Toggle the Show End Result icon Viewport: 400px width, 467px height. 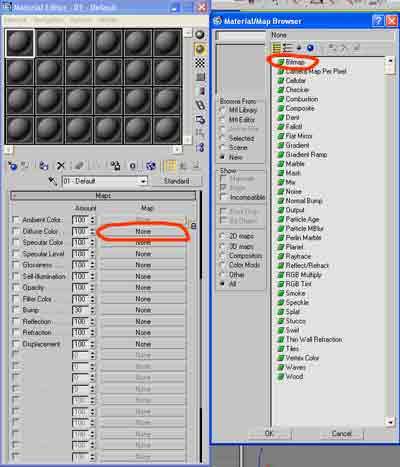point(171,166)
